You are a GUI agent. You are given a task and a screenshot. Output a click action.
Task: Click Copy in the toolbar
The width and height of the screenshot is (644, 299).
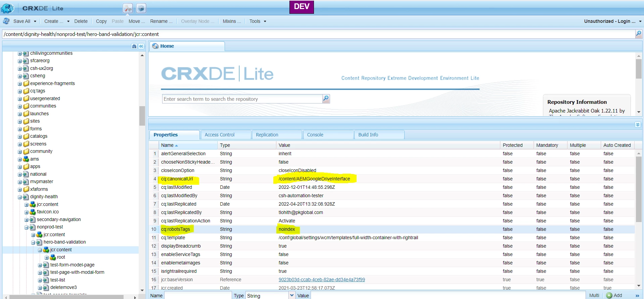tap(101, 21)
